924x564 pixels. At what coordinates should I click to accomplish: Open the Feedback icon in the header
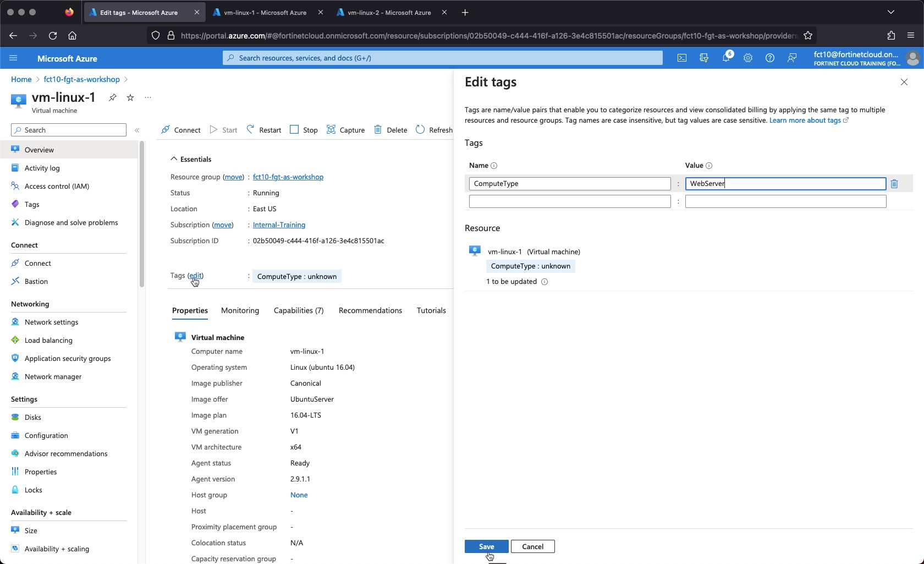(x=792, y=58)
